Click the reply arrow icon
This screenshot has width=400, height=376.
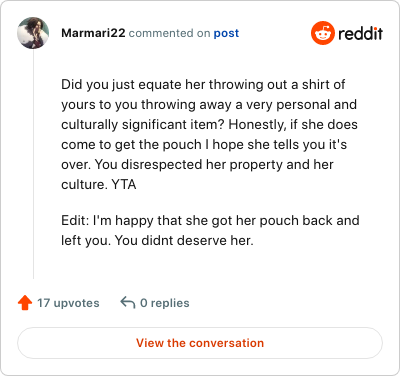coord(128,303)
